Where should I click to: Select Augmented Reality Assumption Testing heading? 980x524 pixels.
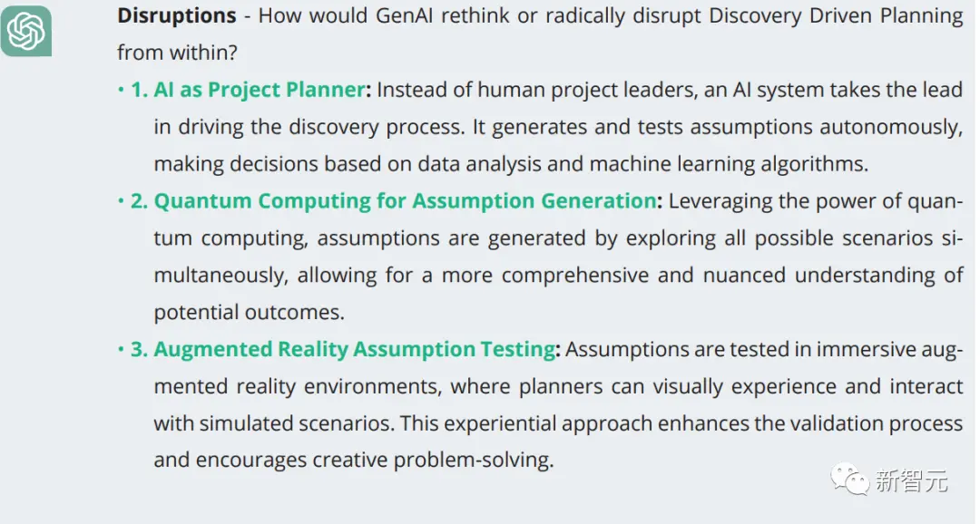pyautogui.click(x=354, y=349)
